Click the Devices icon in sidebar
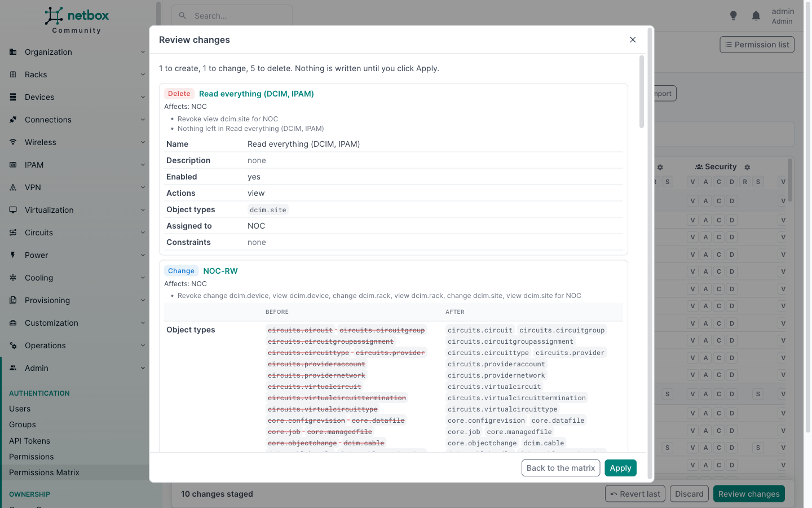The height and width of the screenshot is (508, 812). click(x=13, y=97)
